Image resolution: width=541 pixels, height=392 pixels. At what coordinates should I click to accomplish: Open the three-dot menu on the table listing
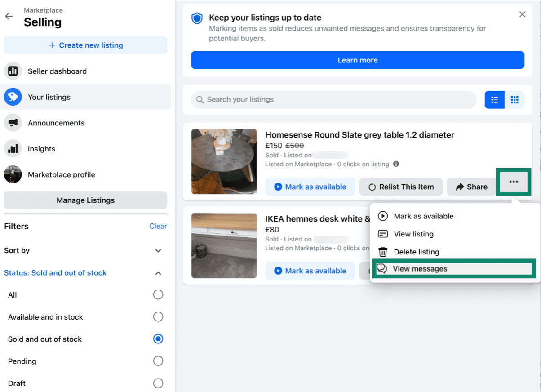[514, 182]
